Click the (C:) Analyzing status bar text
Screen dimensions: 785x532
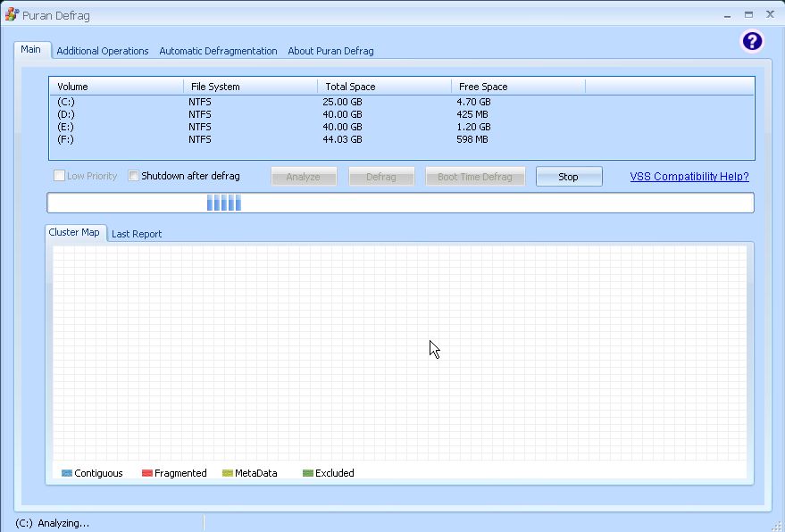click(52, 523)
